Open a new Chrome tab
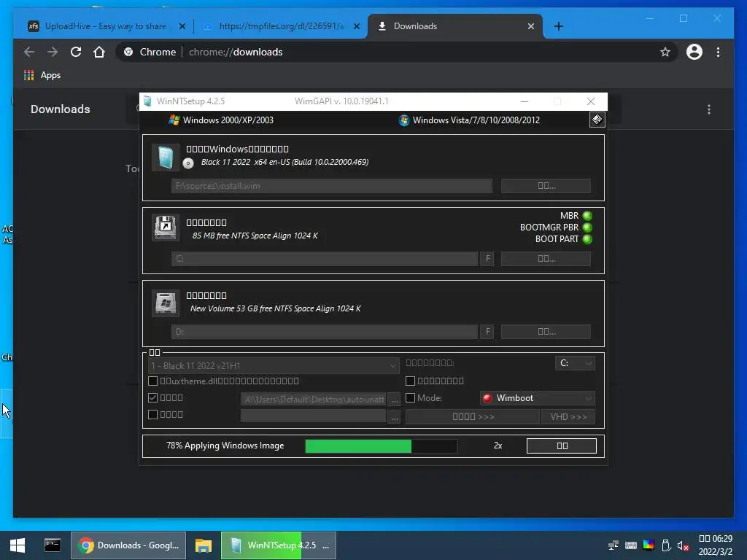This screenshot has height=560, width=747. coord(559,26)
